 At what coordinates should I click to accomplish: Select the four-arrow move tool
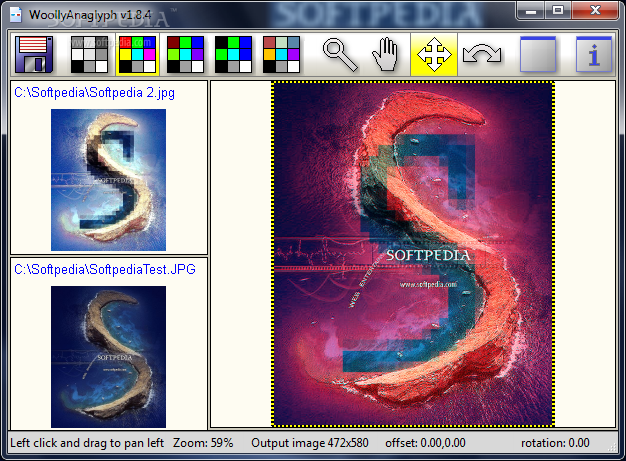click(x=434, y=54)
